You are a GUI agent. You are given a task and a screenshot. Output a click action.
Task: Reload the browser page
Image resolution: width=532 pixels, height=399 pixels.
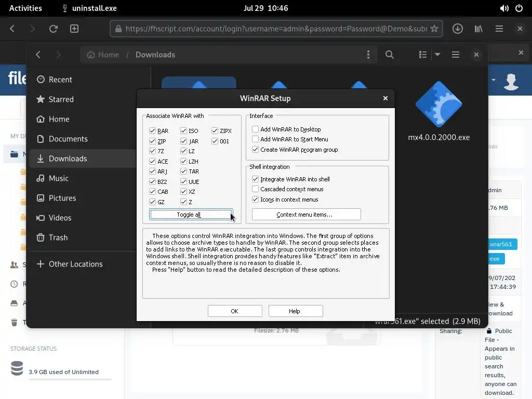pos(54,29)
